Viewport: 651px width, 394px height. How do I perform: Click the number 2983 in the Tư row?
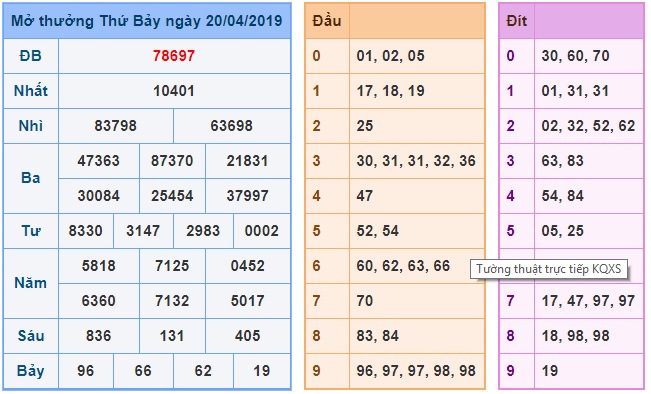point(203,231)
